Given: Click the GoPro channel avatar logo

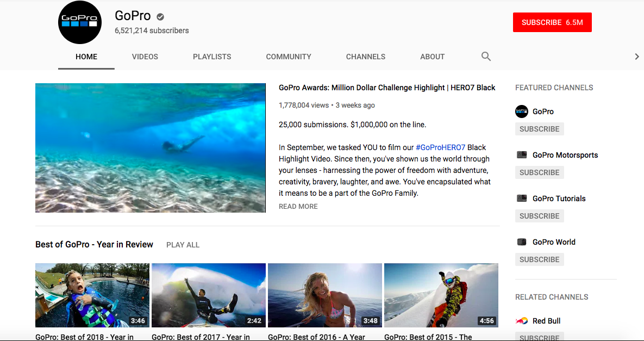Looking at the screenshot, I should pyautogui.click(x=80, y=22).
